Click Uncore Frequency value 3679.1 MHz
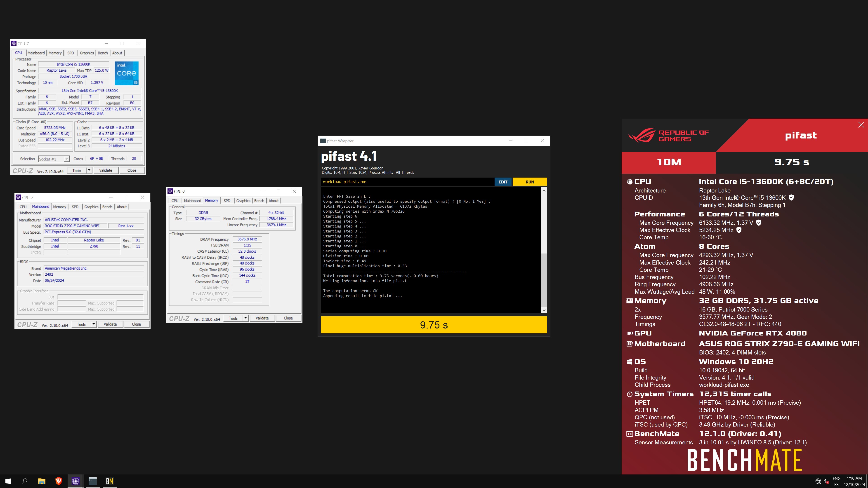The image size is (868, 488). (x=276, y=225)
